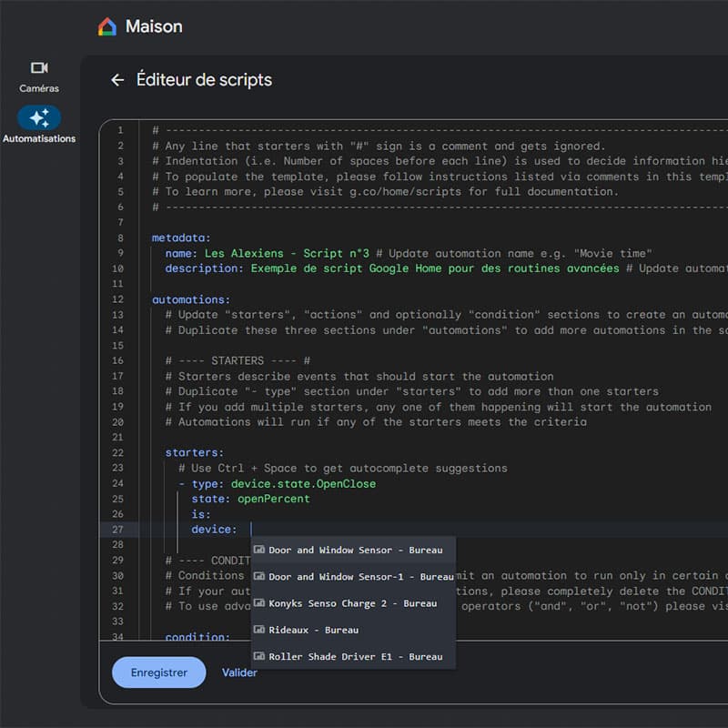This screenshot has height=728, width=728.
Task: Choose Roller Shade Driver E1 - Bureau
Action: 355,656
